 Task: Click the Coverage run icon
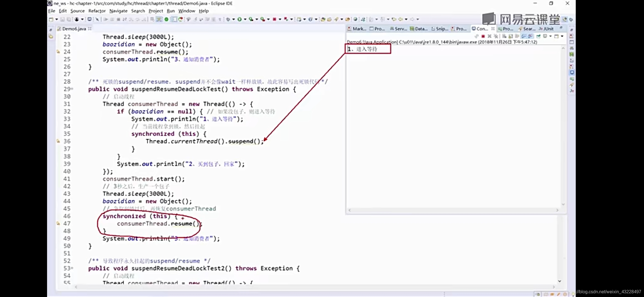pos(251,19)
